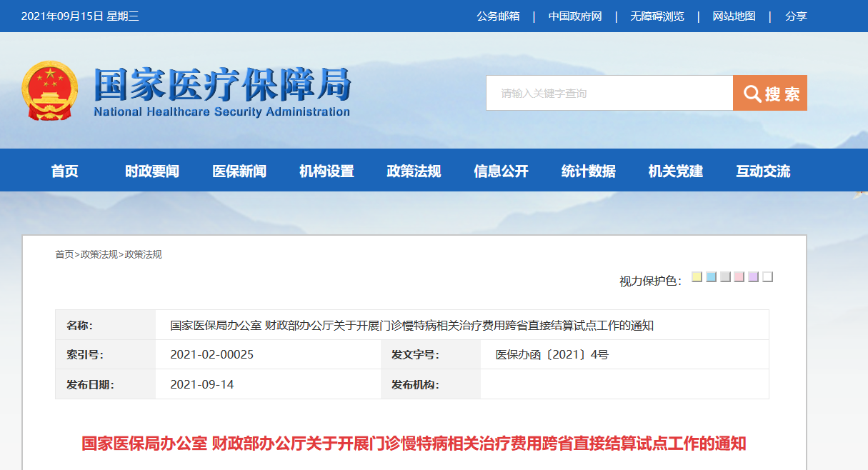Go to 首页 in main navigation

pyautogui.click(x=65, y=171)
